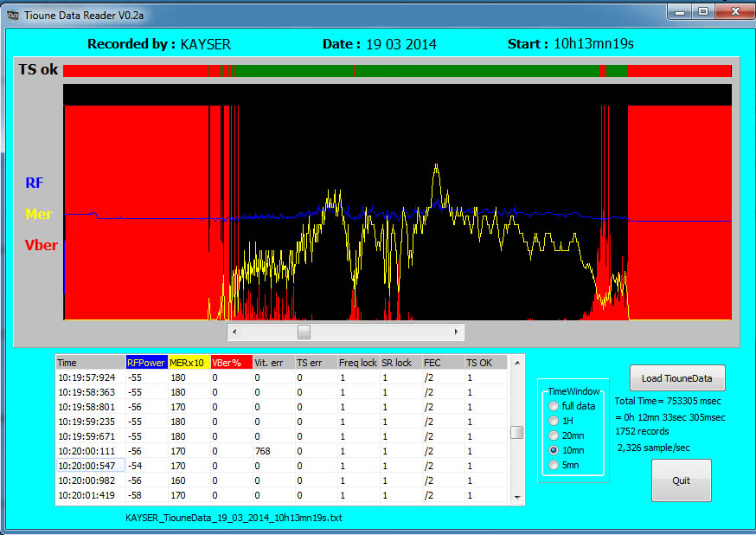Click the Freq lock column header
756x535 pixels.
(x=358, y=363)
